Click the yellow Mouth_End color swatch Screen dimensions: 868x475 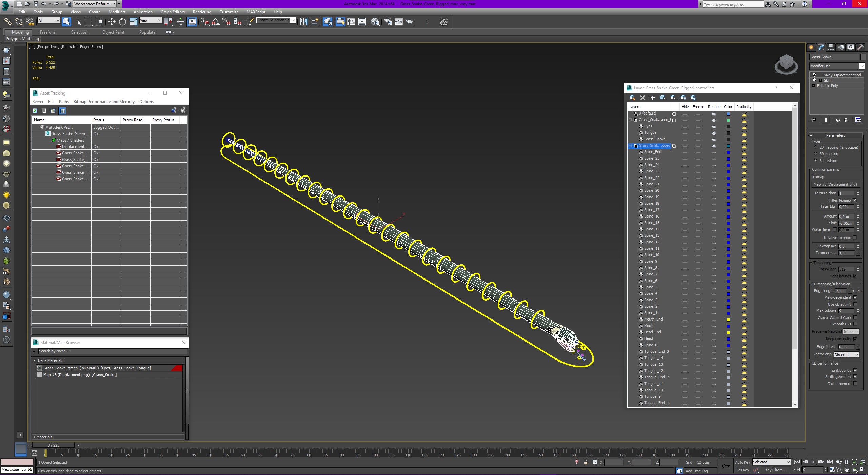(728, 319)
